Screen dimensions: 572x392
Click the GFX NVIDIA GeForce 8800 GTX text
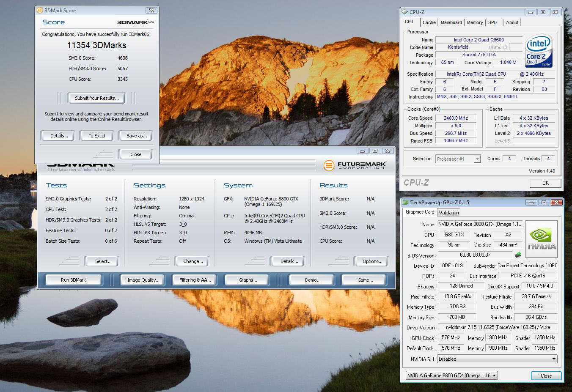pos(271,201)
